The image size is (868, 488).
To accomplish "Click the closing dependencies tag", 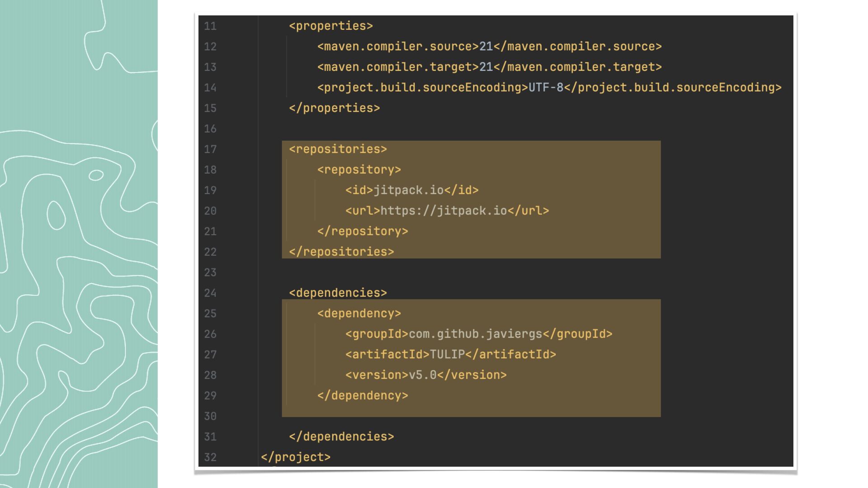I will click(x=341, y=436).
